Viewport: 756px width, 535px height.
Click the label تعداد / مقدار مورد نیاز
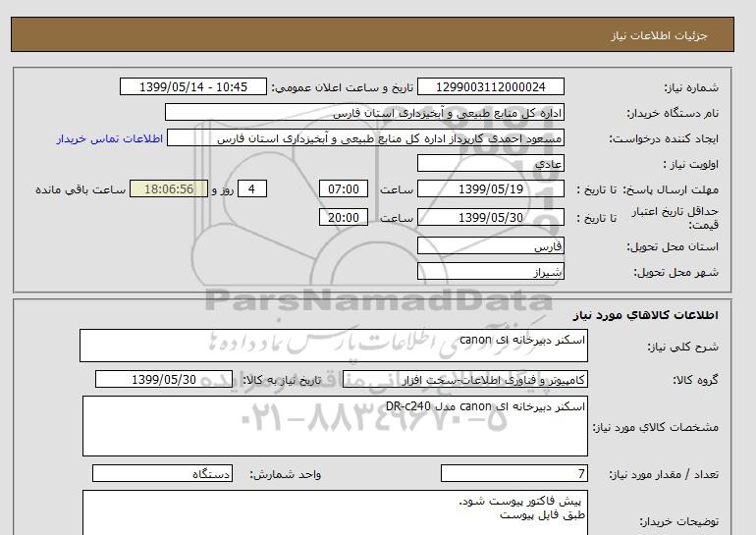(664, 475)
